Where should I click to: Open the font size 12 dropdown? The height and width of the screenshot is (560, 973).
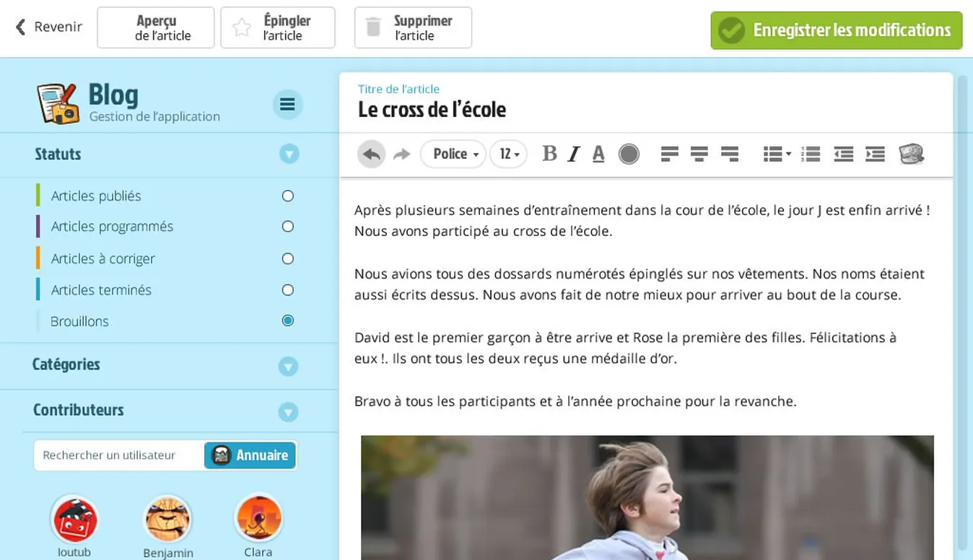(508, 154)
